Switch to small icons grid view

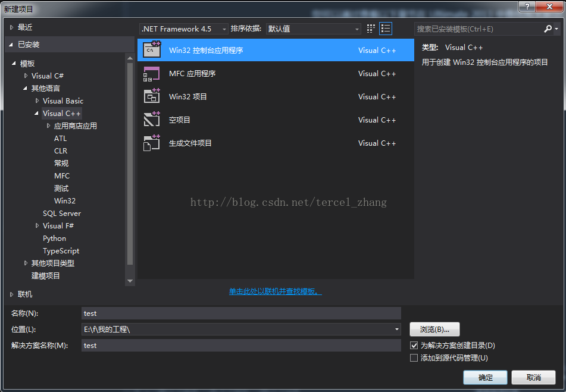pos(371,29)
